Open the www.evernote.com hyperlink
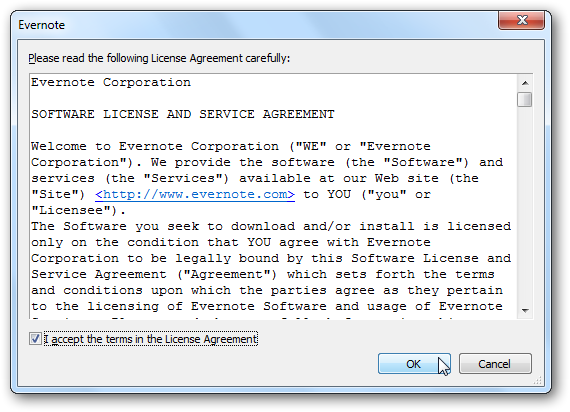 (195, 194)
